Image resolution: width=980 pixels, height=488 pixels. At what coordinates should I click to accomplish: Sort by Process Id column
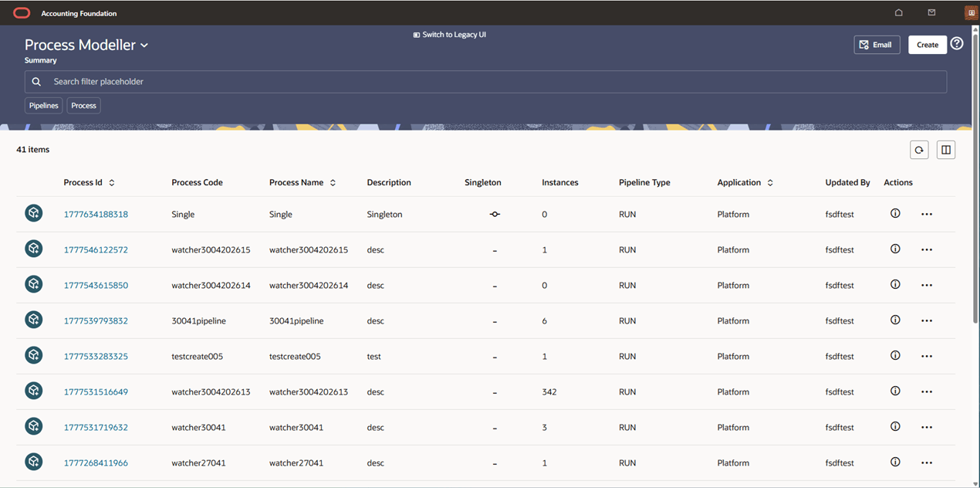point(112,183)
